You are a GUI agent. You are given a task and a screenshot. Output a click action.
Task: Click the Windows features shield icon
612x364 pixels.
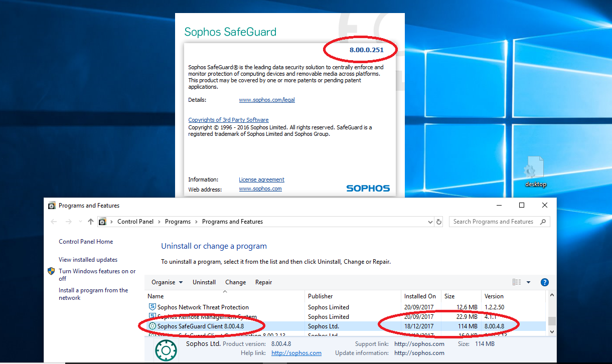tap(51, 271)
